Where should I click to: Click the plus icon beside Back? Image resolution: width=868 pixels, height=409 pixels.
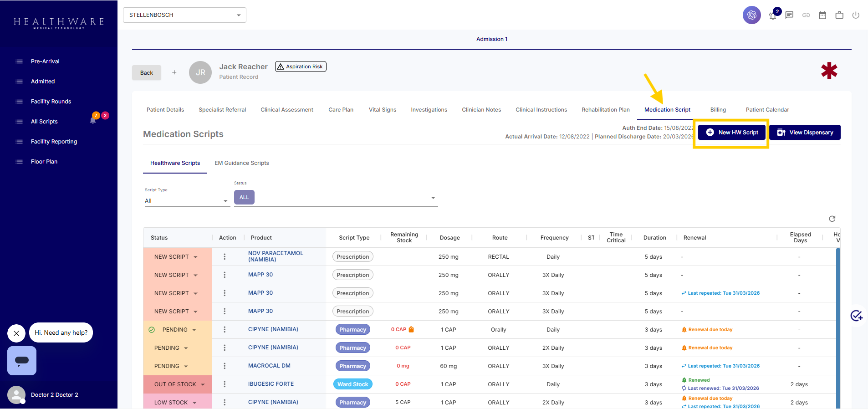pyautogui.click(x=174, y=72)
